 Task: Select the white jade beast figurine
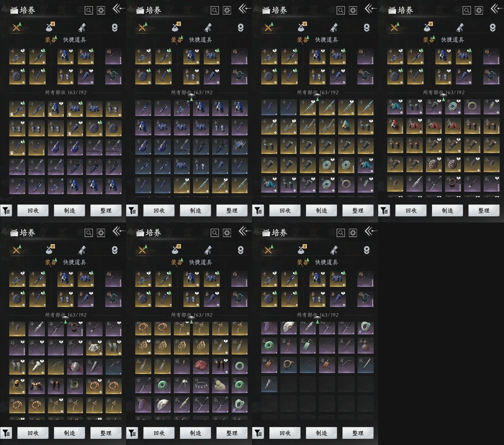click(x=220, y=385)
